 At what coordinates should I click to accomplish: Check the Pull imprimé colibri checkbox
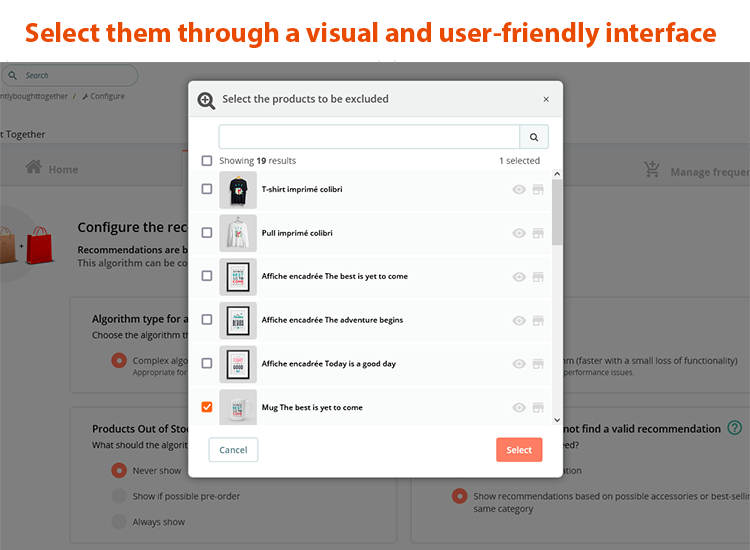click(207, 233)
